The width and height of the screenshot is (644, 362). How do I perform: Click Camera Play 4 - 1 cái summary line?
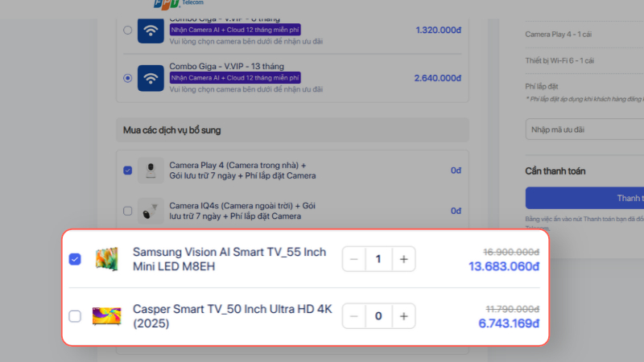tap(559, 35)
